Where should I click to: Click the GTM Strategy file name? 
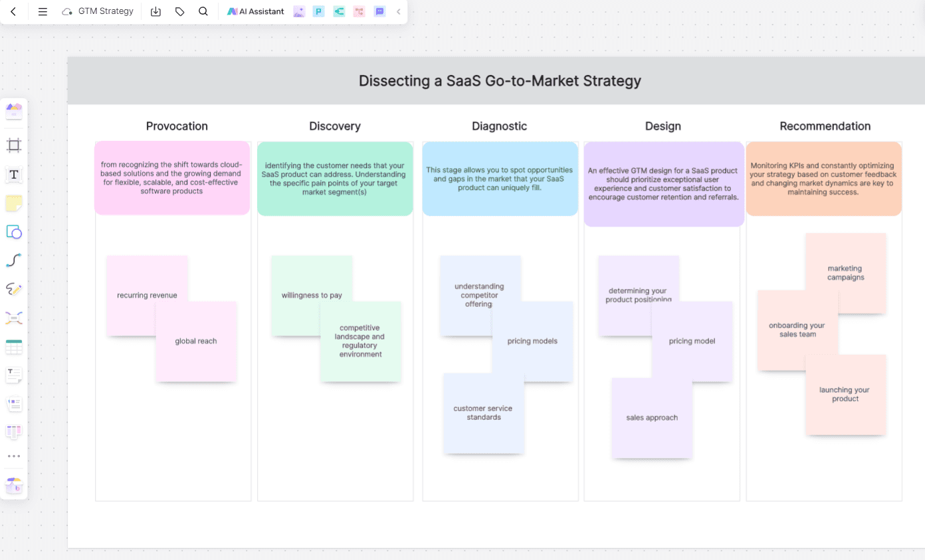[106, 11]
